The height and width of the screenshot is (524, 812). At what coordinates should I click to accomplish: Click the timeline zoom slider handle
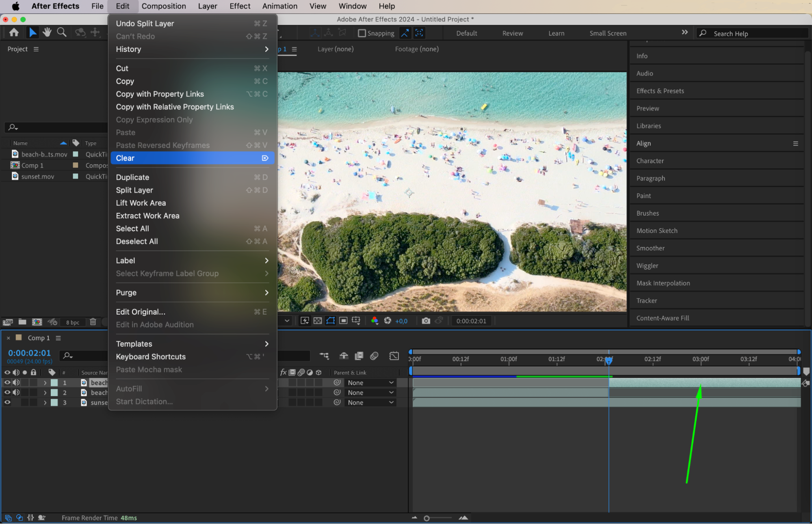pyautogui.click(x=427, y=518)
